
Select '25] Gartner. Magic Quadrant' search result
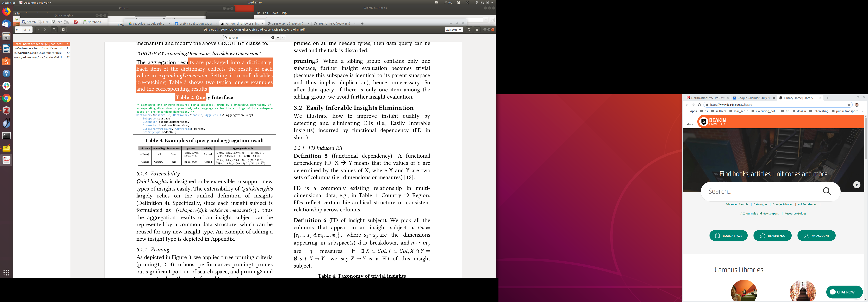[40, 53]
